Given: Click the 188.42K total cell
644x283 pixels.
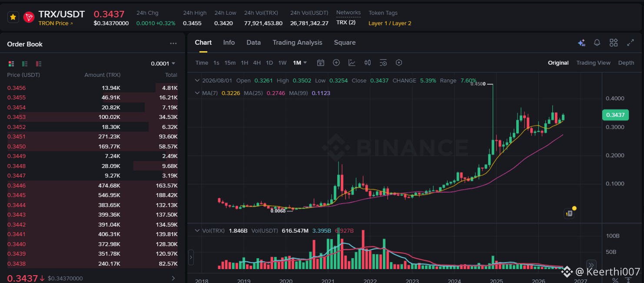Looking at the screenshot, I should click(166, 195).
